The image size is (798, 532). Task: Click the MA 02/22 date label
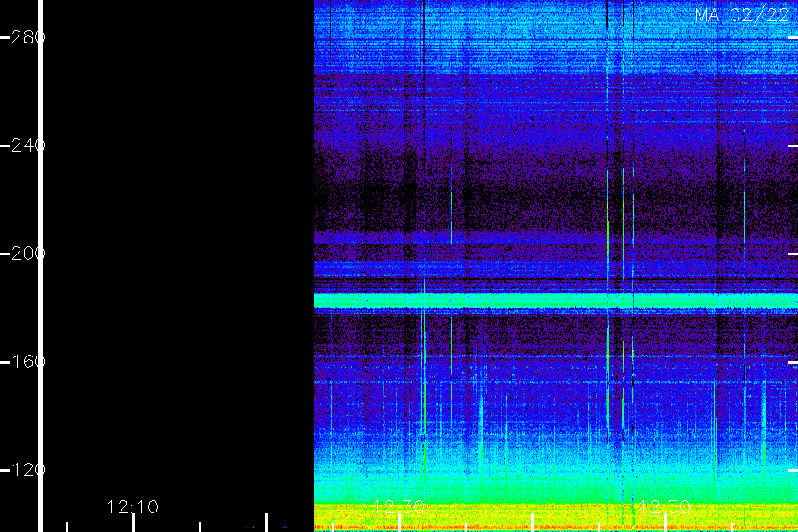pyautogui.click(x=742, y=15)
